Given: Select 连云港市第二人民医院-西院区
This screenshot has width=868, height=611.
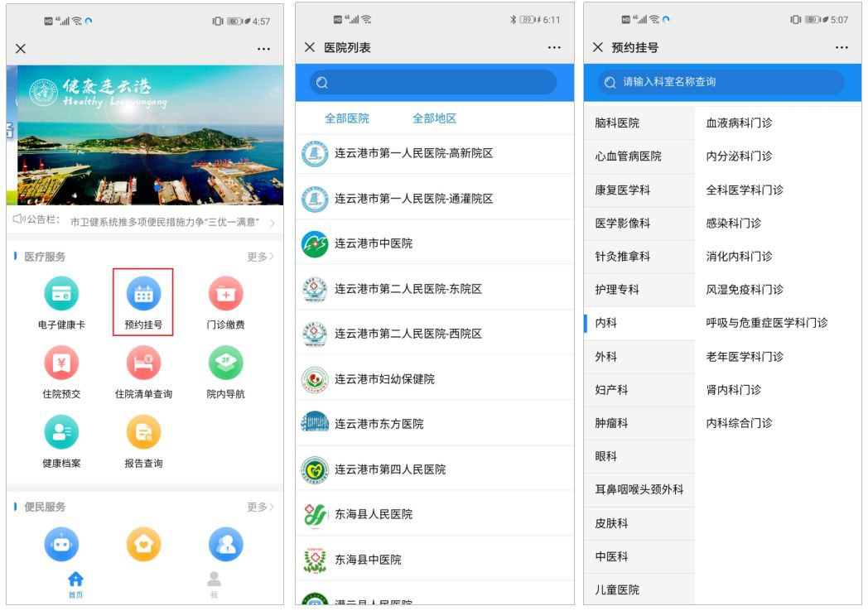Looking at the screenshot, I should [435, 334].
